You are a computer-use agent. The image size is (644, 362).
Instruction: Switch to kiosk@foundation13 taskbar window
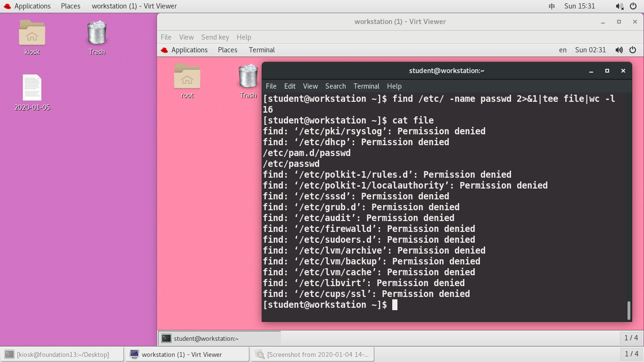point(63,354)
